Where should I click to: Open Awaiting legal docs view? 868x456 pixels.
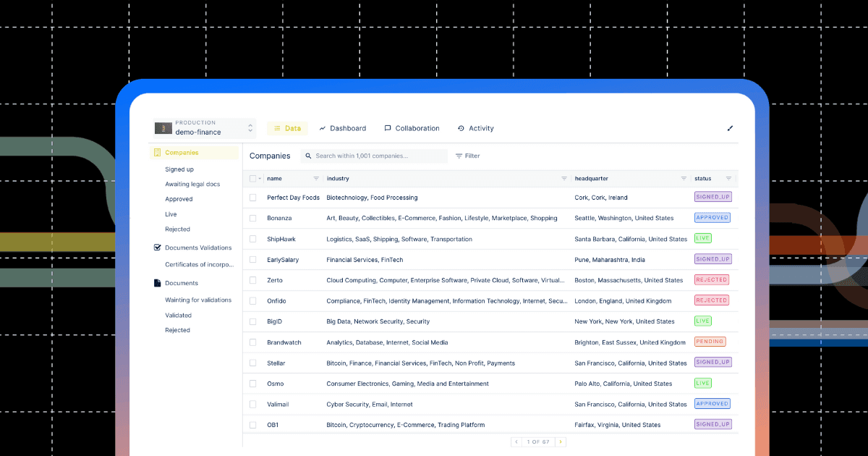tap(192, 184)
